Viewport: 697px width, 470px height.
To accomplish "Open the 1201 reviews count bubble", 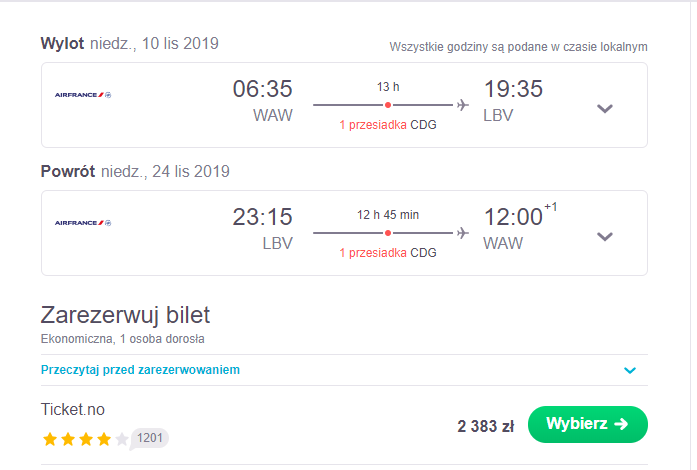I will pos(150,438).
